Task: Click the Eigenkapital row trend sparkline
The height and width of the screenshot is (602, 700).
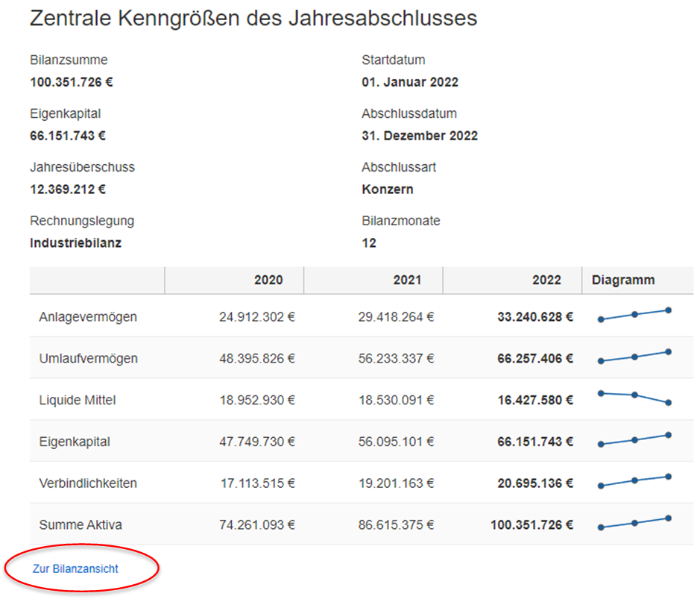Action: 634,440
